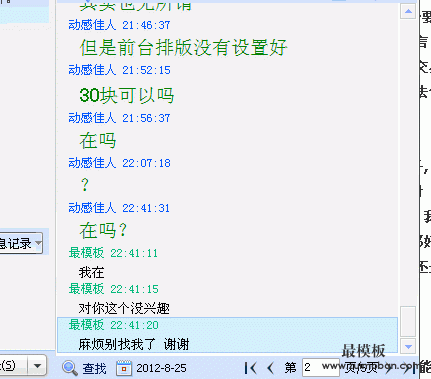Viewport: 431px width, 379px height.
Task: Select the 2012-8-25 date label
Action: click(x=161, y=368)
